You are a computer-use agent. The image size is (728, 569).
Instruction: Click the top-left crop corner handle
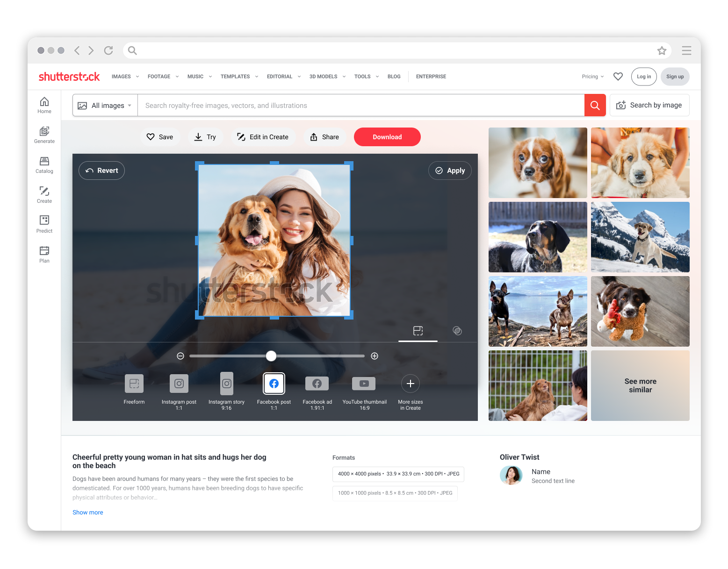199,165
